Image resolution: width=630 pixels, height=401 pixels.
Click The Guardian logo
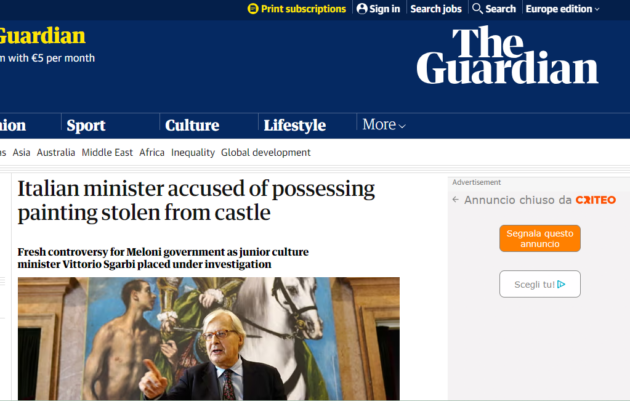click(x=507, y=55)
